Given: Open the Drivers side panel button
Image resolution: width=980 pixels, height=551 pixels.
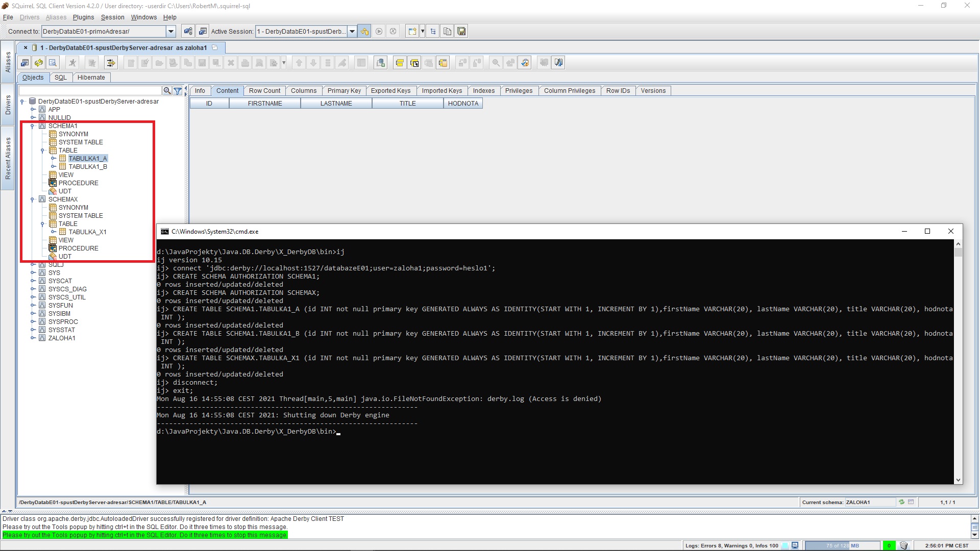Looking at the screenshot, I should [x=8, y=105].
